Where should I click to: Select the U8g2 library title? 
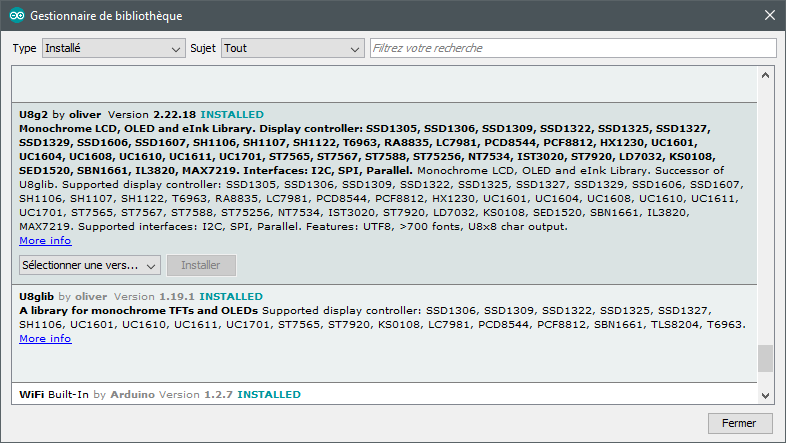point(33,114)
